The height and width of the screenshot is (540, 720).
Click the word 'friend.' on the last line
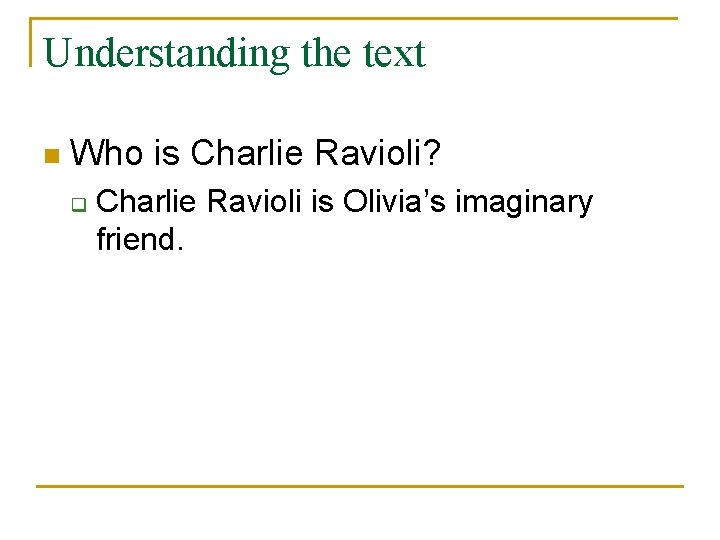click(x=139, y=239)
